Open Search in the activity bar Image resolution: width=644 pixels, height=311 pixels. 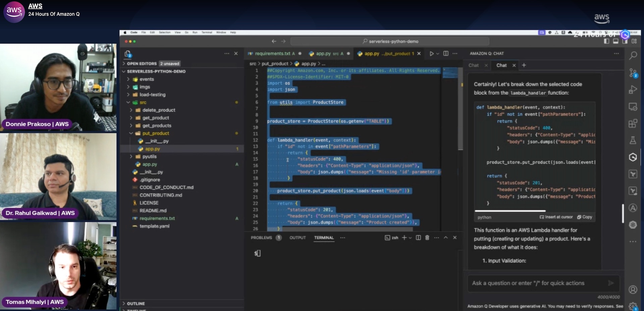[633, 55]
